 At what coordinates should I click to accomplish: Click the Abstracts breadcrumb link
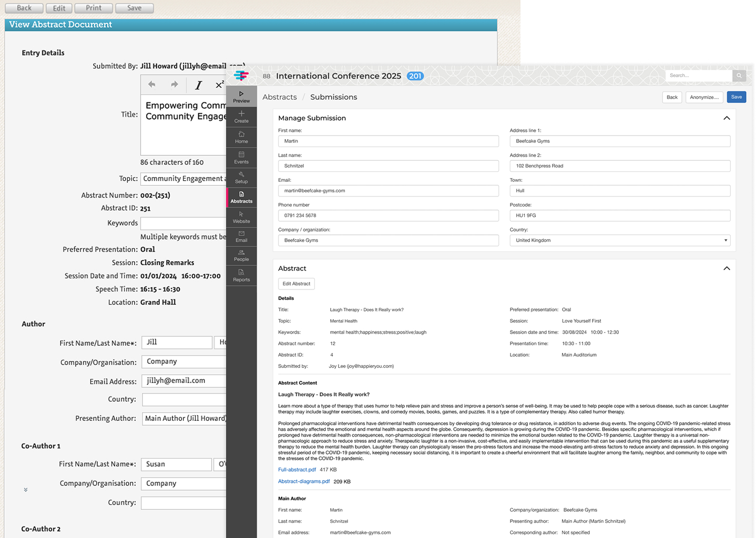pos(279,97)
